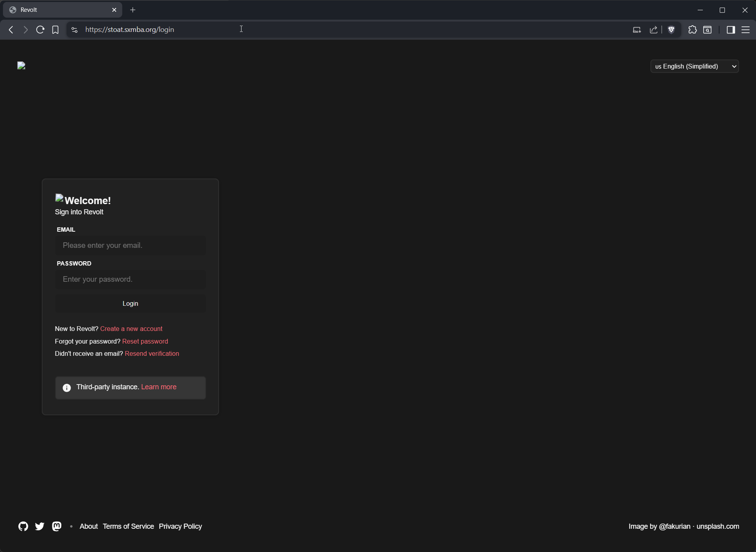Screen dimensions: 756x552
Task: Open Create a new account link
Action: tap(131, 329)
